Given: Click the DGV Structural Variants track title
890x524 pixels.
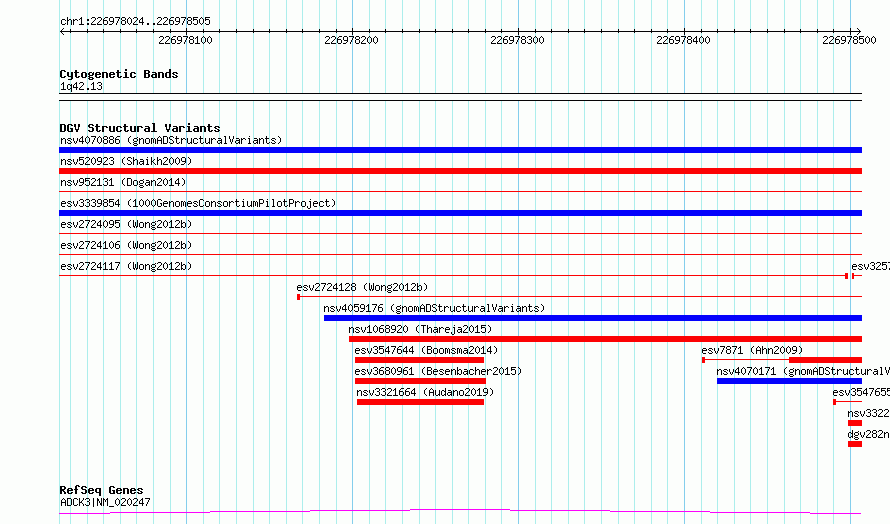Looking at the screenshot, I should click(140, 128).
